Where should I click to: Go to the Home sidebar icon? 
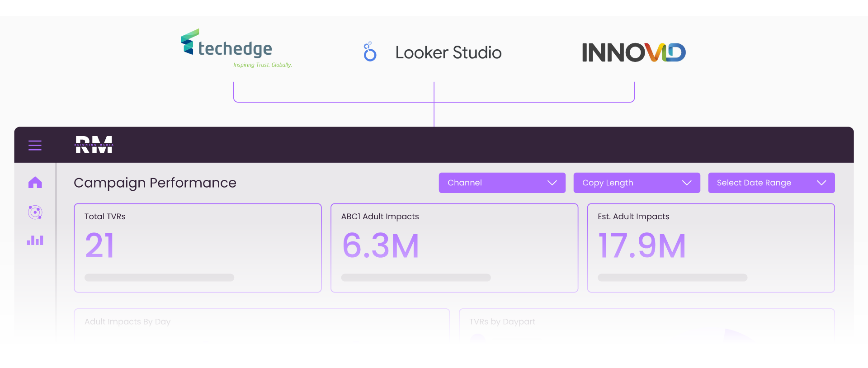pos(35,183)
